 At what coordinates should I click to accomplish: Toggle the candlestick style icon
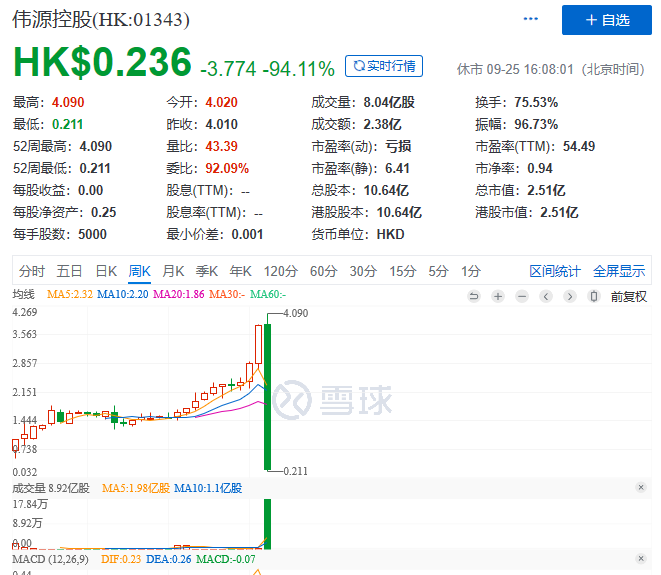click(x=594, y=296)
